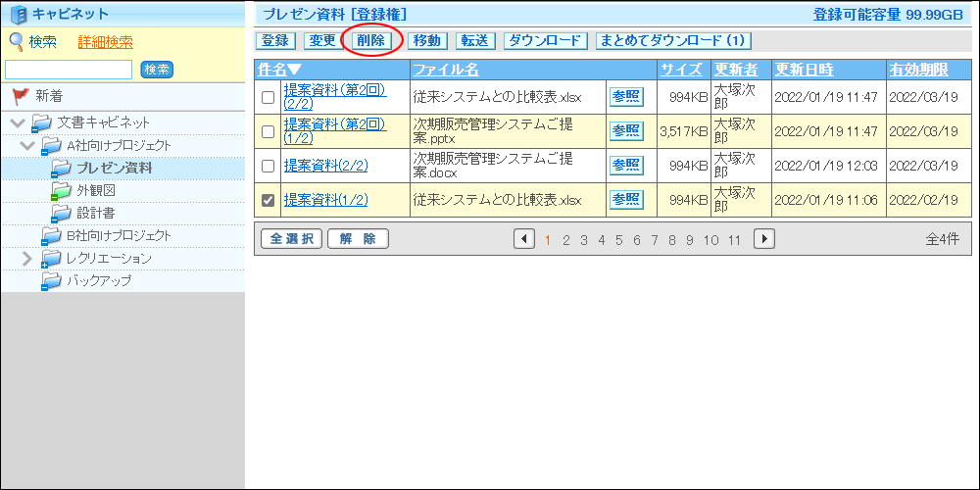Go to previous page with left arrow
Screen dimensions: 980x490
523,239
